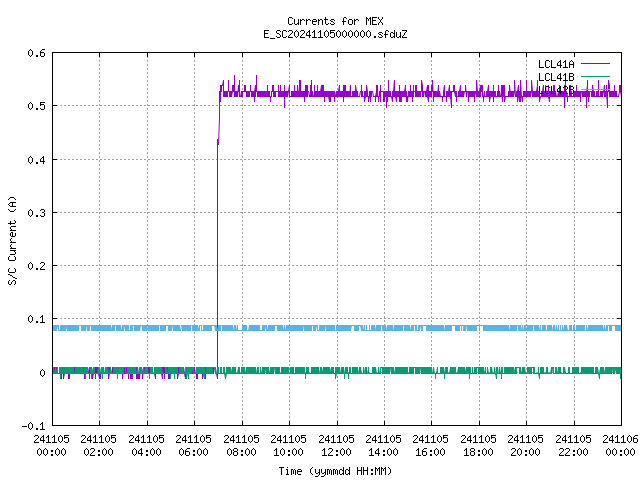Click the 241105 22:00 time tick label
The image size is (640, 480).
click(573, 446)
